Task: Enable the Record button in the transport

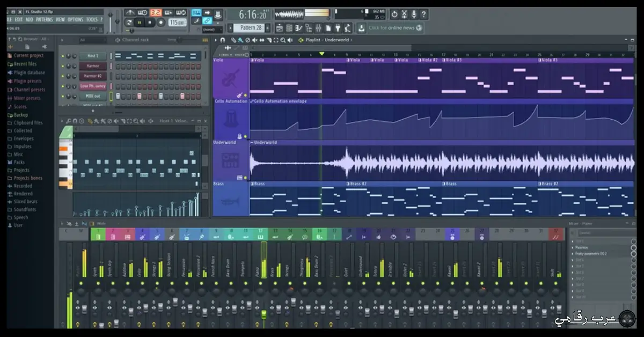Action: coord(161,22)
